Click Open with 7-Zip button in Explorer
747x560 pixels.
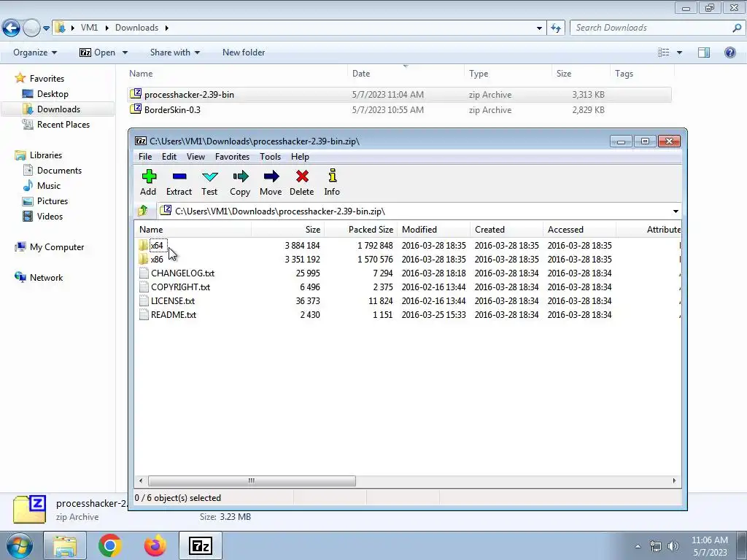pos(97,52)
